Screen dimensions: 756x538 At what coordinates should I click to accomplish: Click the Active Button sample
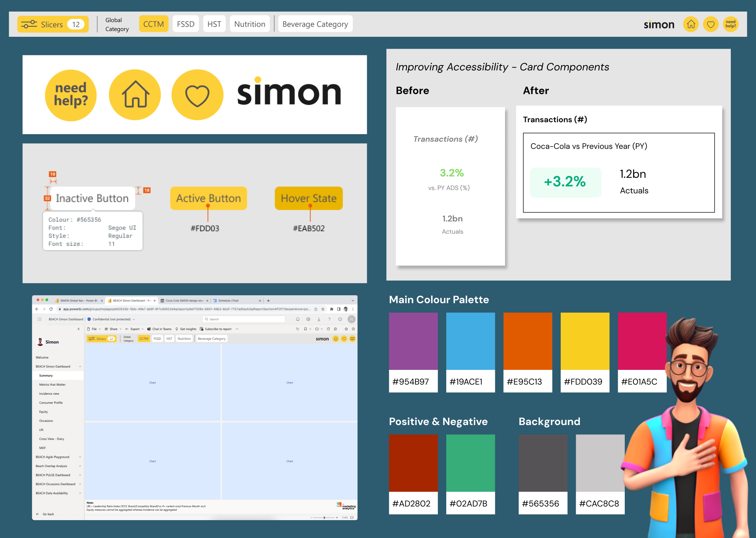tap(209, 198)
